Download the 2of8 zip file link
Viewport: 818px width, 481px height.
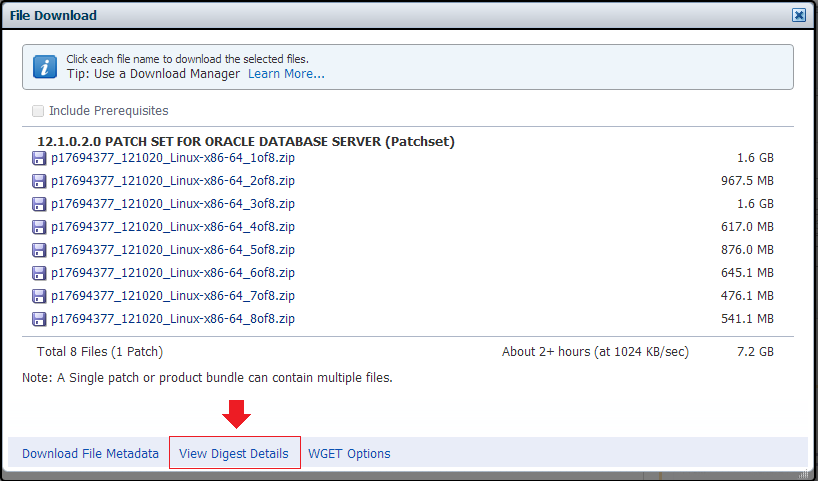pyautogui.click(x=172, y=181)
